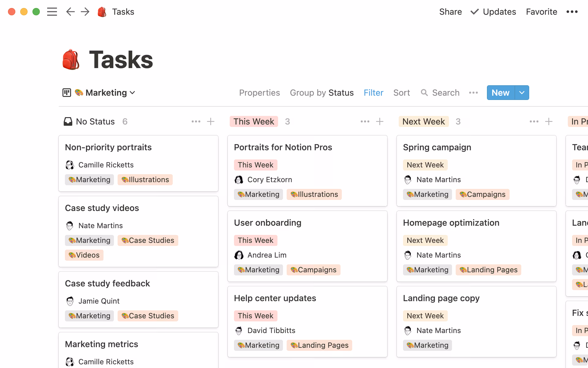Open extra board options next to Search
The image size is (588, 368).
(473, 93)
